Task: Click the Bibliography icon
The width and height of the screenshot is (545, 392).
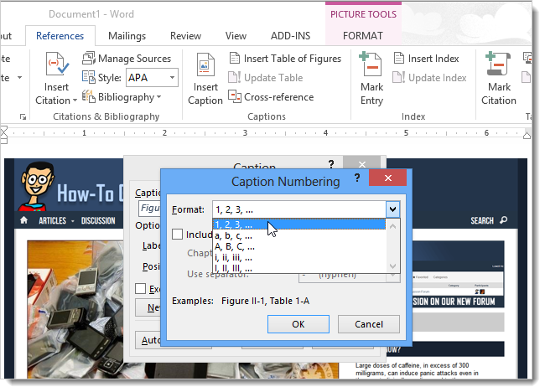Action: point(88,97)
